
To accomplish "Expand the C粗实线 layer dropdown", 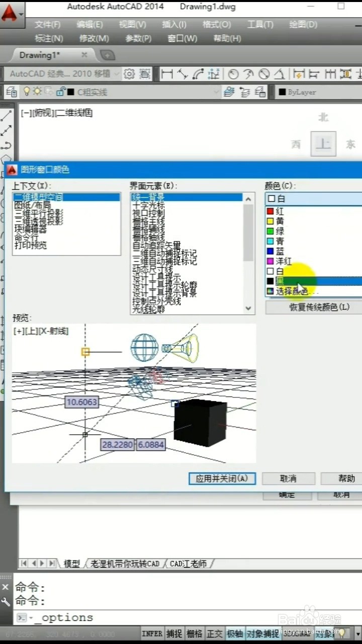I will (x=217, y=92).
